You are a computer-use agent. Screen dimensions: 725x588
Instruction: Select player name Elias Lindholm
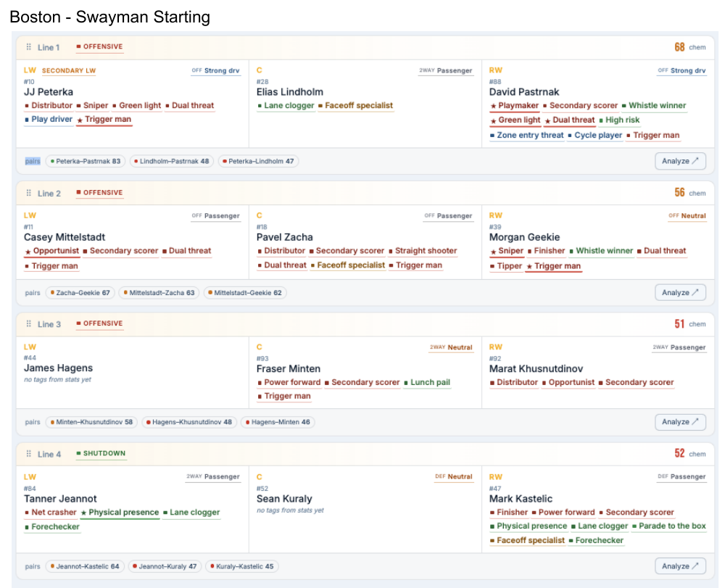coord(290,92)
